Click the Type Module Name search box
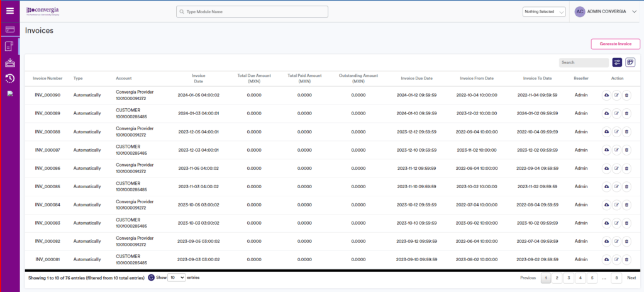 coord(252,11)
